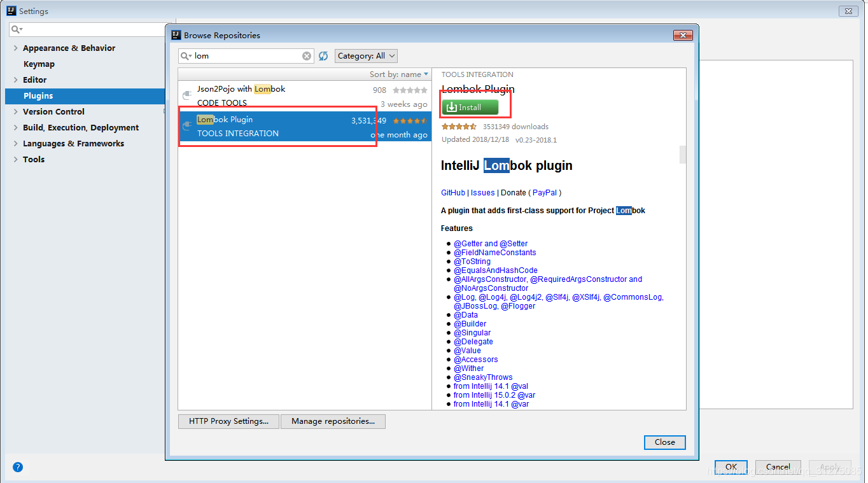The width and height of the screenshot is (868, 483).
Task: Click the clear search text icon
Action: pos(307,56)
